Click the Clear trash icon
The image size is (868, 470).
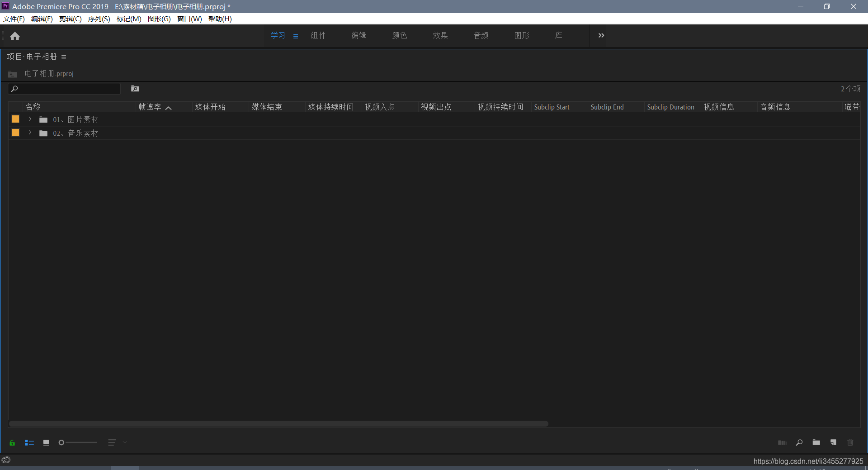click(x=850, y=442)
